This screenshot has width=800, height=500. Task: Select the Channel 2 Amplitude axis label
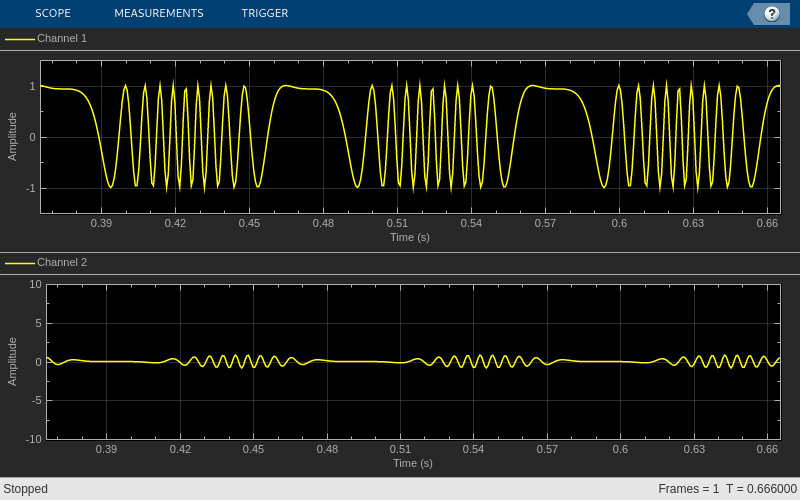tap(12, 362)
